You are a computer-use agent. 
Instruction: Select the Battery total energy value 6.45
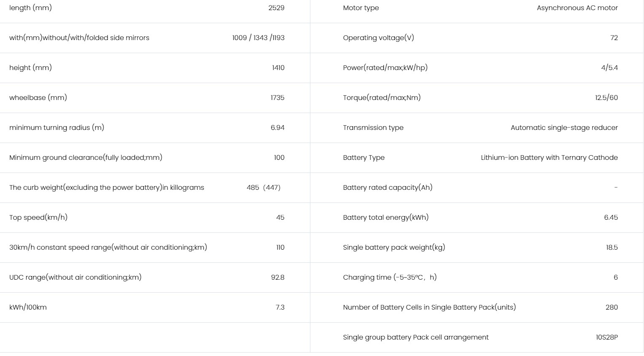point(611,218)
